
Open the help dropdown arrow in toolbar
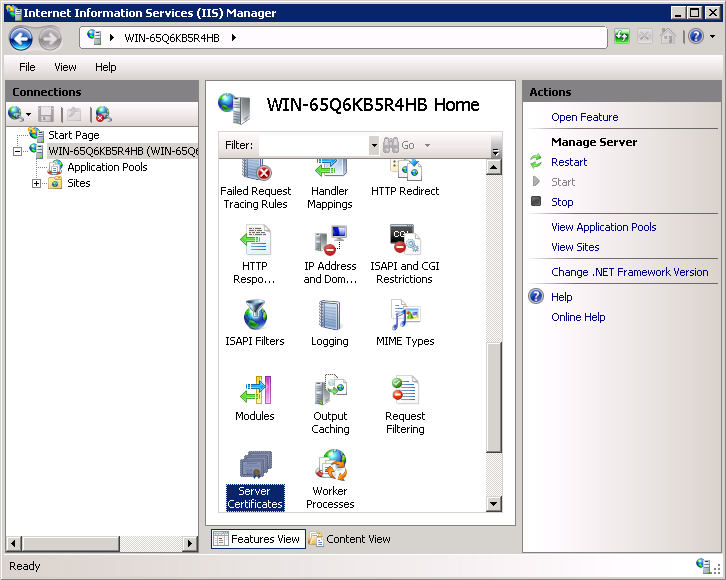(712, 36)
